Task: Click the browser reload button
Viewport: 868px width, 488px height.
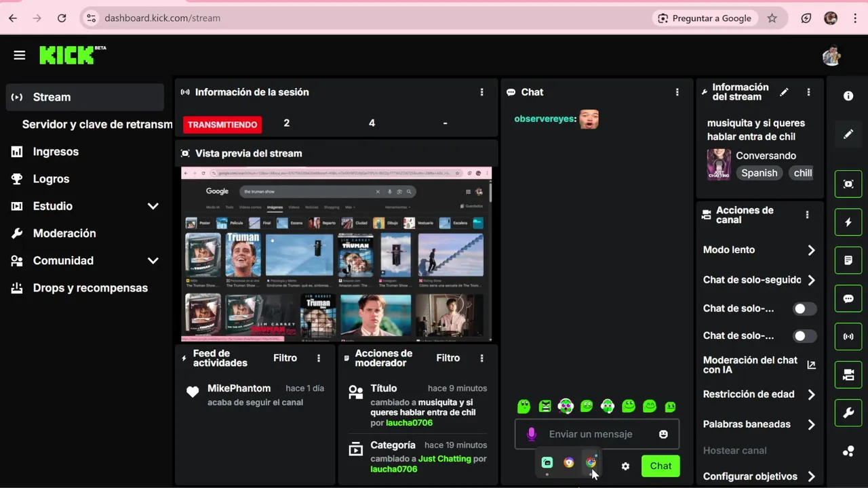Action: [x=62, y=18]
